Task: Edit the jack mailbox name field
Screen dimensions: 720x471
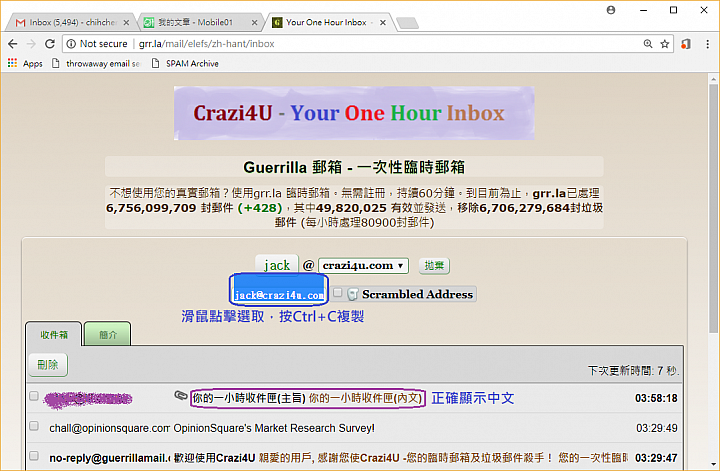Action: 277,265
